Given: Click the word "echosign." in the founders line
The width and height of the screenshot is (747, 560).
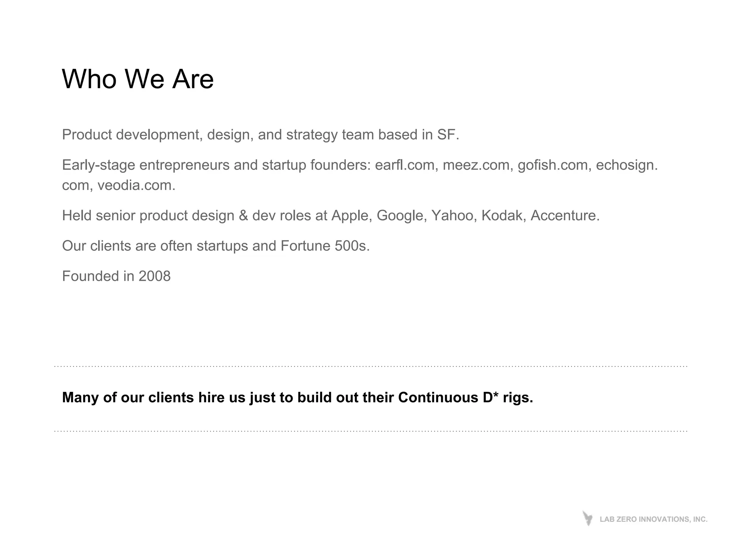Looking at the screenshot, I should (627, 165).
